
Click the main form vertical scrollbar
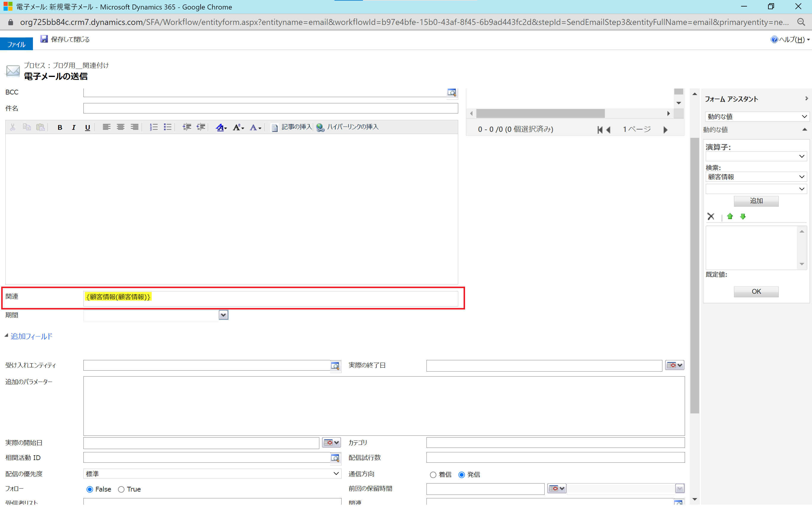[x=694, y=275]
